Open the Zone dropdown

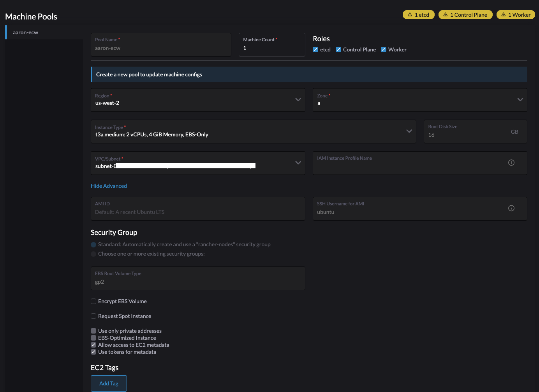pyautogui.click(x=520, y=100)
